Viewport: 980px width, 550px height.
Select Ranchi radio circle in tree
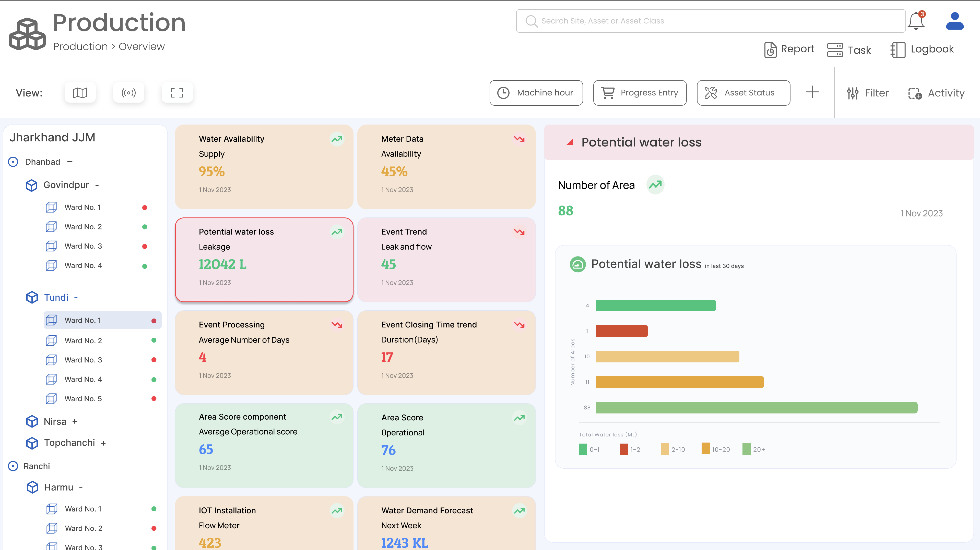point(13,466)
